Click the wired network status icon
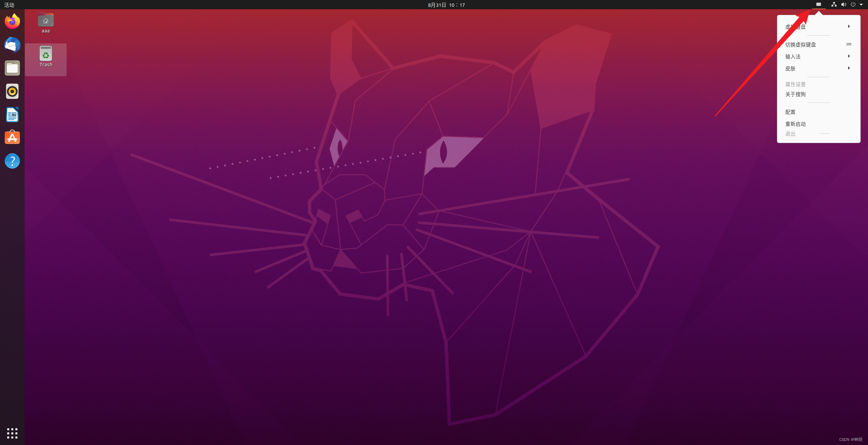868x445 pixels. tap(834, 4)
